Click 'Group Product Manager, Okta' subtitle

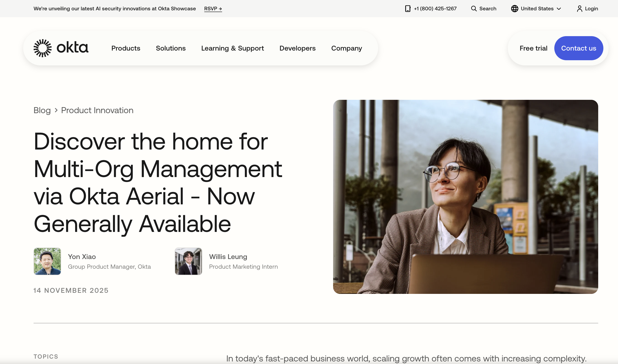pyautogui.click(x=109, y=267)
